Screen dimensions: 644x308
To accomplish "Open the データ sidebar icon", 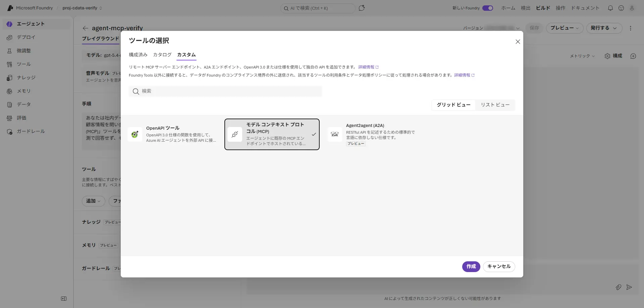I will pyautogui.click(x=9, y=104).
